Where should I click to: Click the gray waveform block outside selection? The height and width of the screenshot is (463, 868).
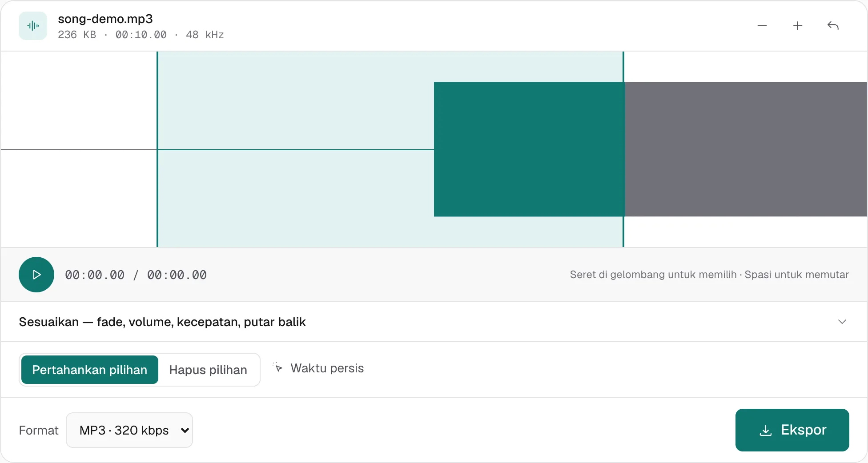pos(746,149)
